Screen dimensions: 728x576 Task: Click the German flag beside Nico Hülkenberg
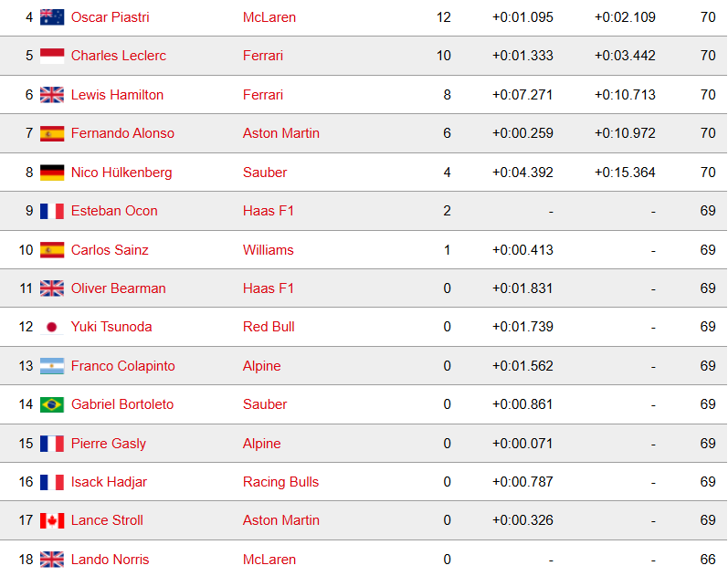tap(52, 173)
